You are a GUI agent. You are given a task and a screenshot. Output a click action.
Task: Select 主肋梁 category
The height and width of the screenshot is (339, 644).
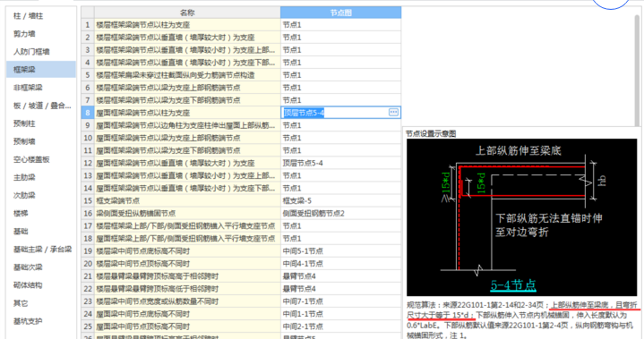pyautogui.click(x=41, y=177)
